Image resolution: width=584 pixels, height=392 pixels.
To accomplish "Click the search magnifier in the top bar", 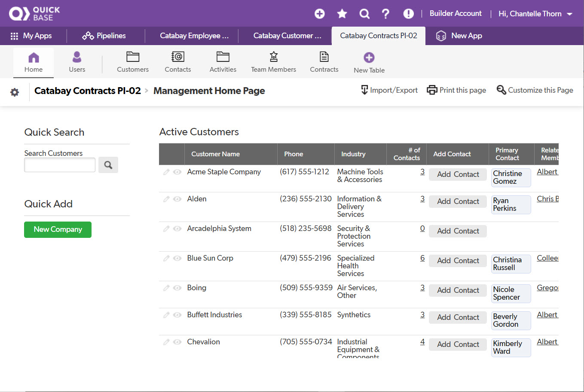I will (x=364, y=14).
